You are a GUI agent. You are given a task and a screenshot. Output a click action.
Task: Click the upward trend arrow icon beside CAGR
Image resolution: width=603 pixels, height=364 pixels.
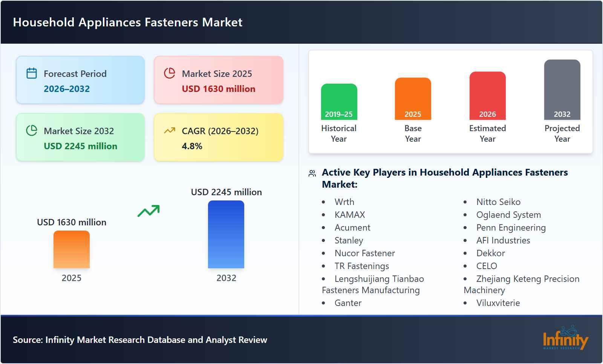coord(170,131)
